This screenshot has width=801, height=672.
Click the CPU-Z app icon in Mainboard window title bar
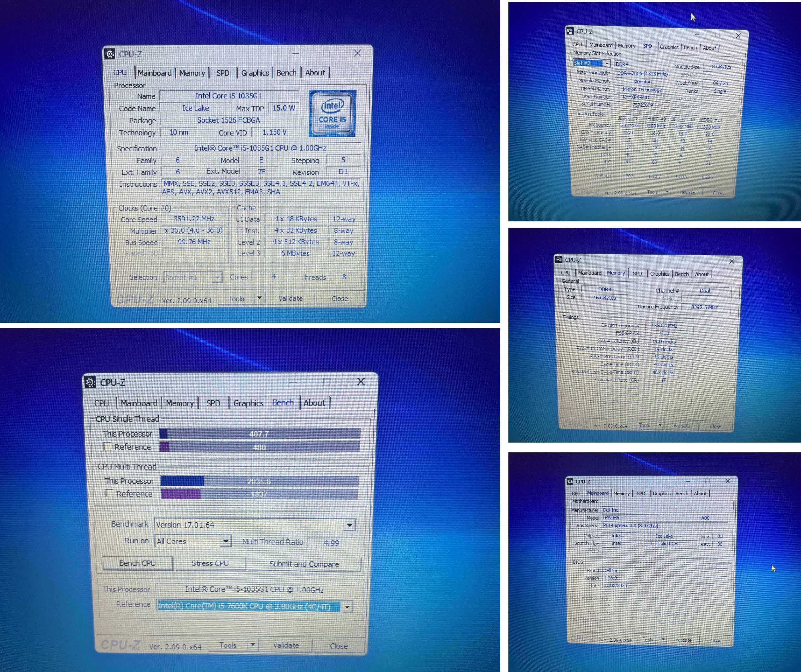[x=570, y=481]
